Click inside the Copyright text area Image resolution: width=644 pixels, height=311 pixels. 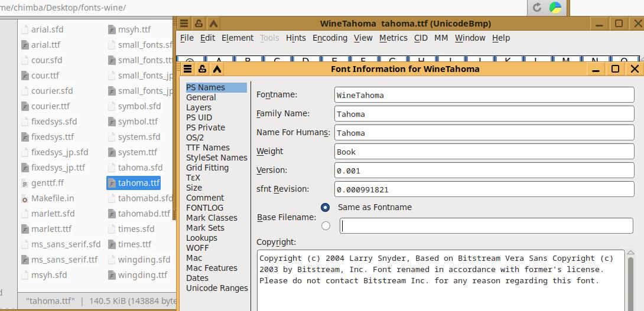click(441, 281)
